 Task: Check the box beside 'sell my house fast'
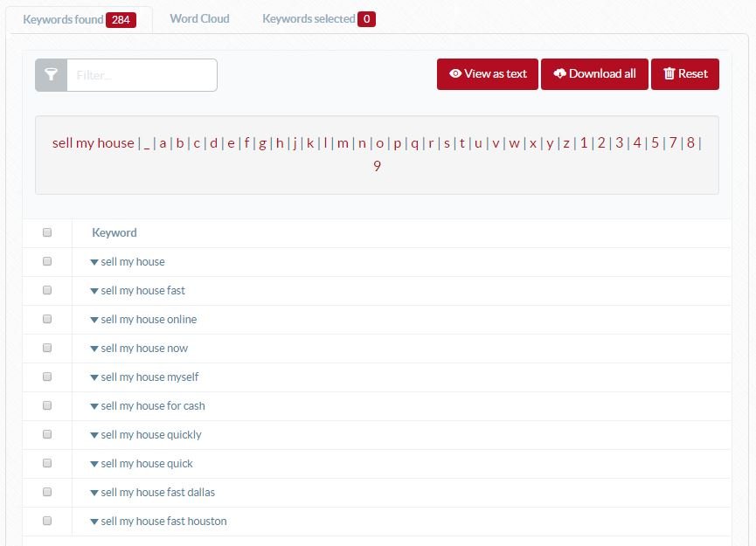point(47,290)
